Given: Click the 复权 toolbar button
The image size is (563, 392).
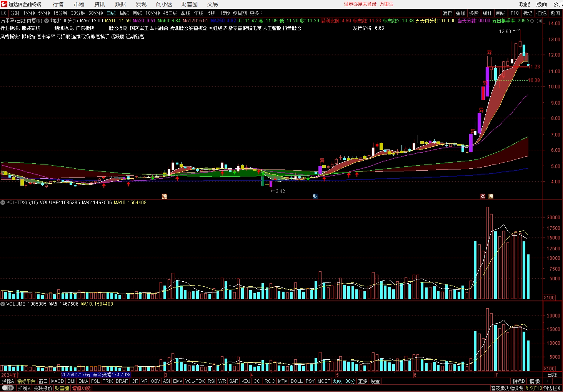Looking at the screenshot, I should coord(448,13).
